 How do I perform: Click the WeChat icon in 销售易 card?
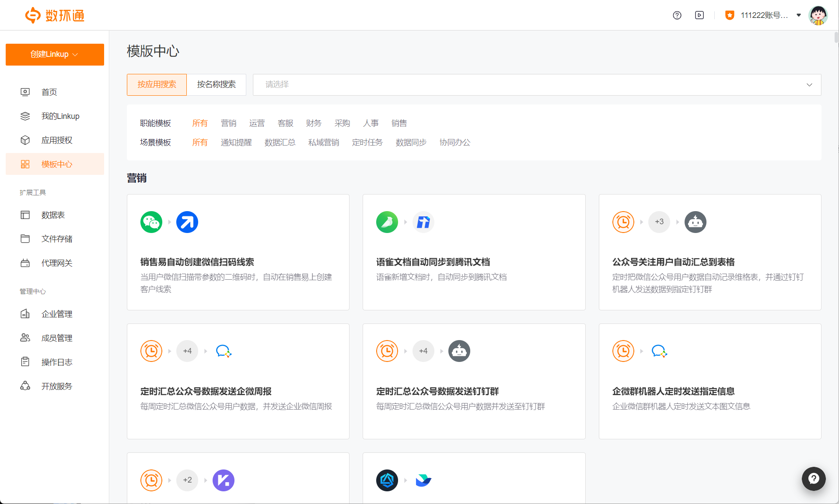point(151,222)
